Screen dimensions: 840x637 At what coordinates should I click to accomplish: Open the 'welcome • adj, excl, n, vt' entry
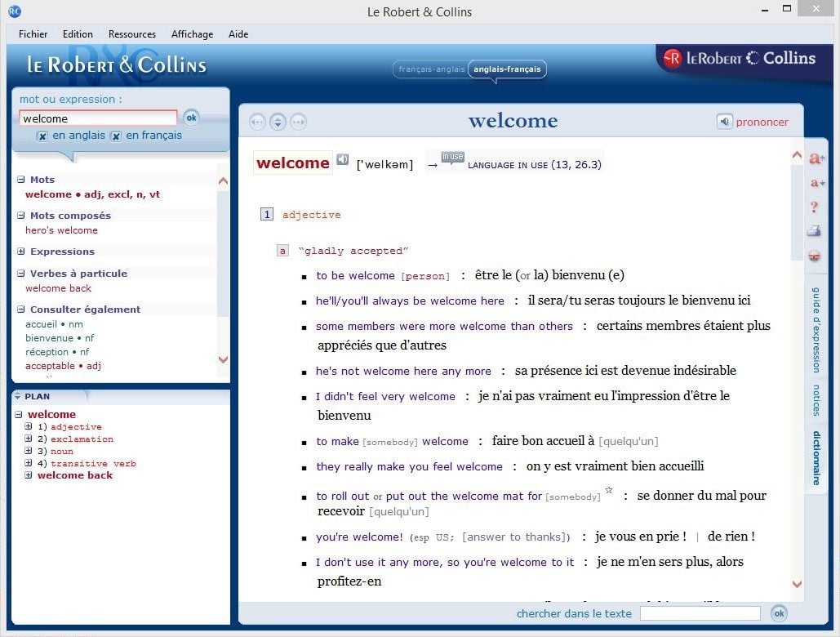(92, 194)
